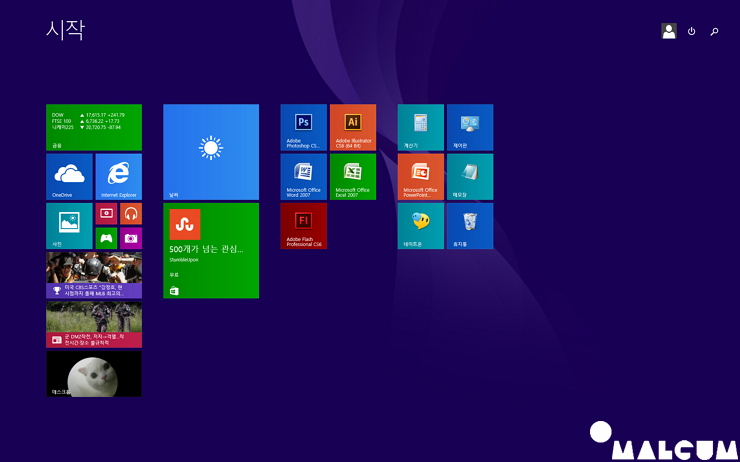Open the 날씨 weather tile
740x462 pixels.
211,152
